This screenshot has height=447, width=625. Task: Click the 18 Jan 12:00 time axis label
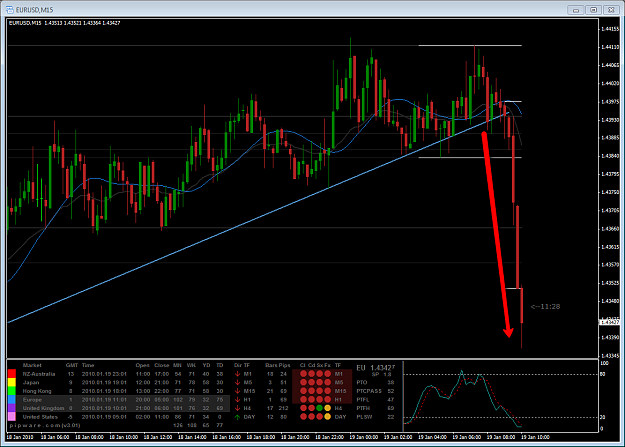(x=158, y=437)
